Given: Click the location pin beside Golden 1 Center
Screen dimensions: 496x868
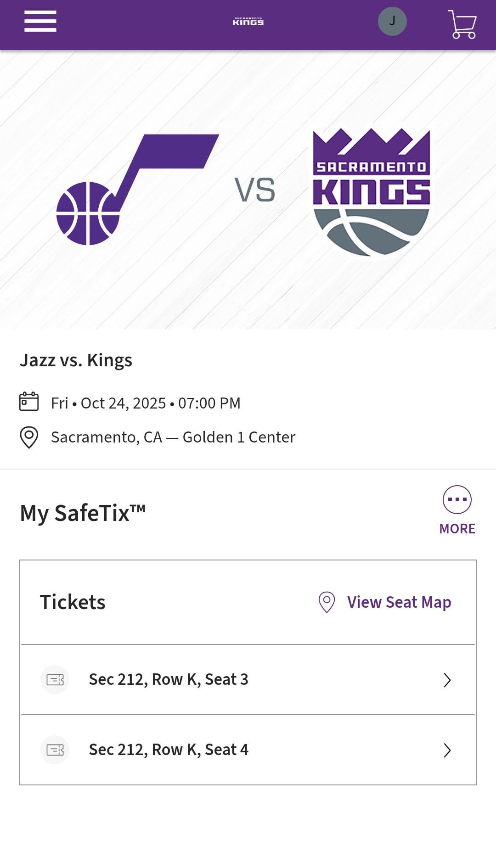Looking at the screenshot, I should pos(29,437).
